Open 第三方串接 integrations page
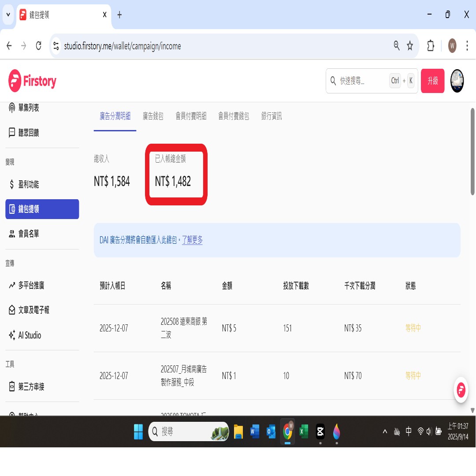Image resolution: width=476 pixels, height=476 pixels. tap(31, 387)
